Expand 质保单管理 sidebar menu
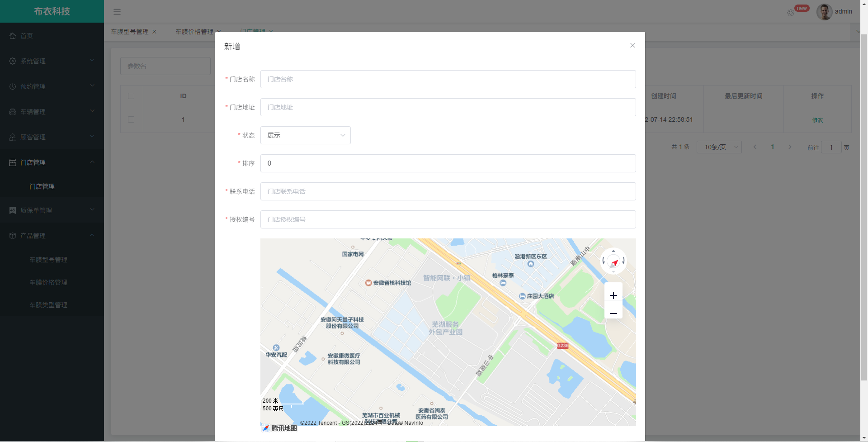 click(52, 210)
